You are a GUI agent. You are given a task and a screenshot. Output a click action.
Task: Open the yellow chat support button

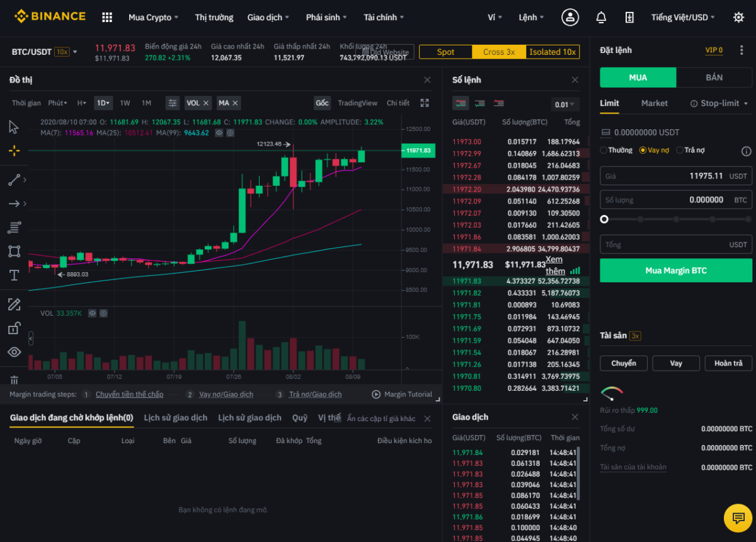tap(738, 517)
